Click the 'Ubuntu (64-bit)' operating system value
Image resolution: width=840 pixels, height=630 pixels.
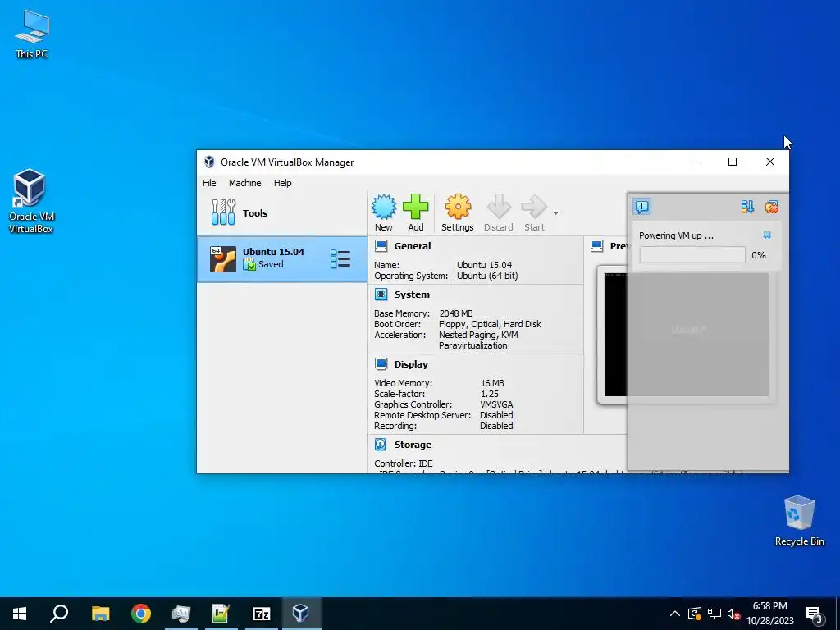[487, 276]
